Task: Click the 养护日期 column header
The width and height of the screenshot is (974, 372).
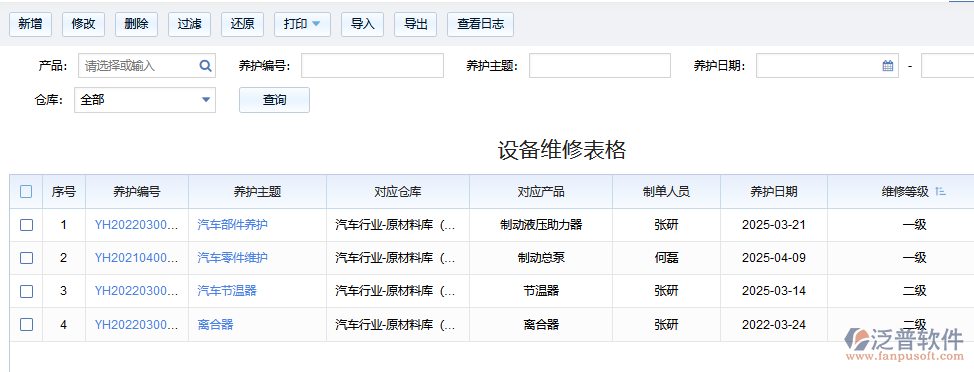Action: pyautogui.click(x=774, y=192)
